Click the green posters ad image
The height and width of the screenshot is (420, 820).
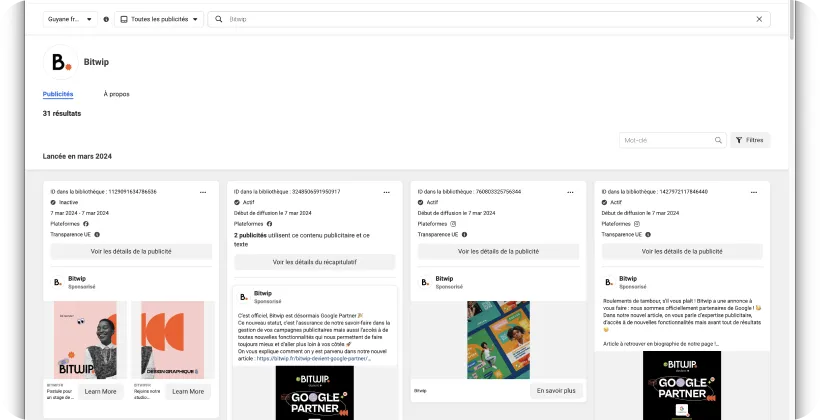point(498,340)
